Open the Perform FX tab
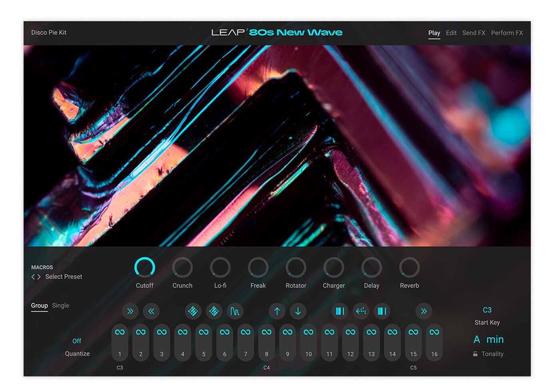Viewport: 554px width, 392px height. (507, 33)
